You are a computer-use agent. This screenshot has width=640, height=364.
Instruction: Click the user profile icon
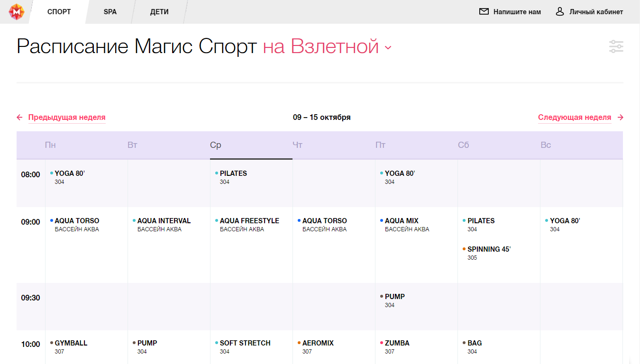[x=560, y=12]
